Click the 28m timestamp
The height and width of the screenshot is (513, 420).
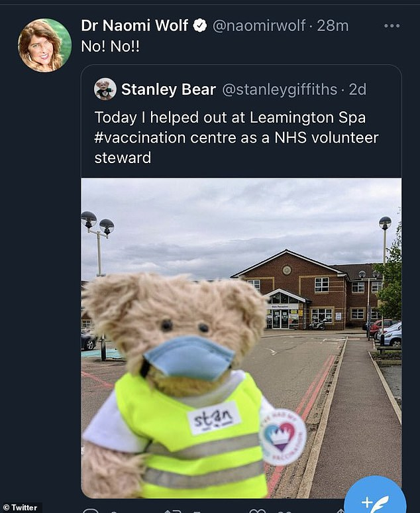click(x=333, y=26)
